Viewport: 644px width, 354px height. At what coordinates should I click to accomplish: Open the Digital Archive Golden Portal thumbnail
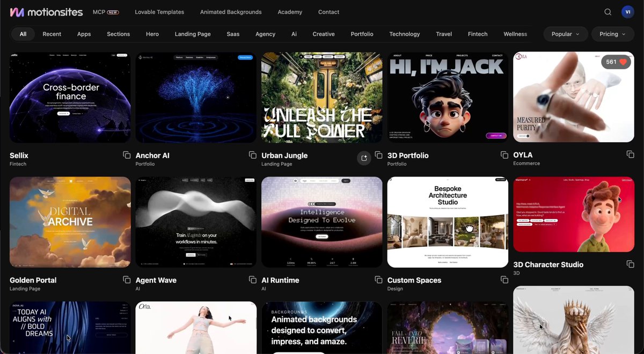70,222
